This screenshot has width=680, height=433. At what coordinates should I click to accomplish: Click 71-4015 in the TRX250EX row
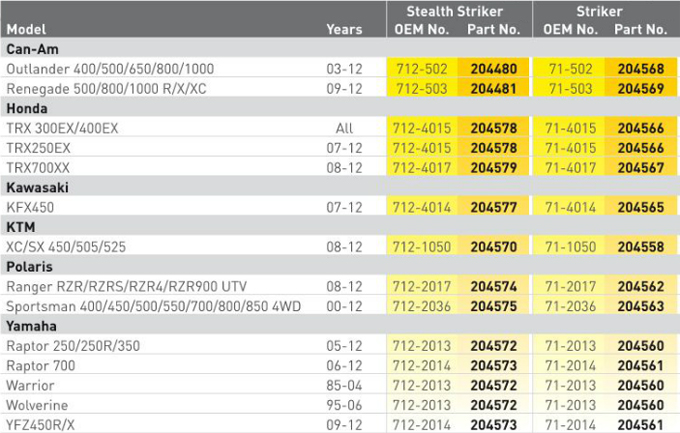point(570,148)
